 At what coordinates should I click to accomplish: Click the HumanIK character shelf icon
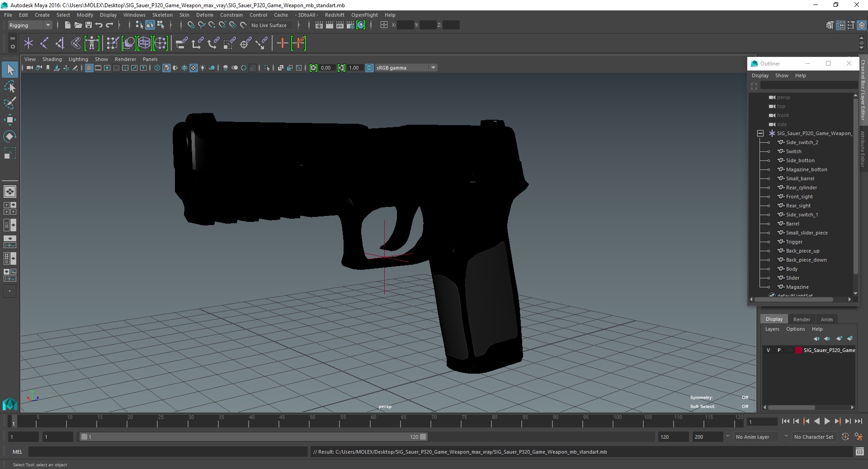[92, 43]
